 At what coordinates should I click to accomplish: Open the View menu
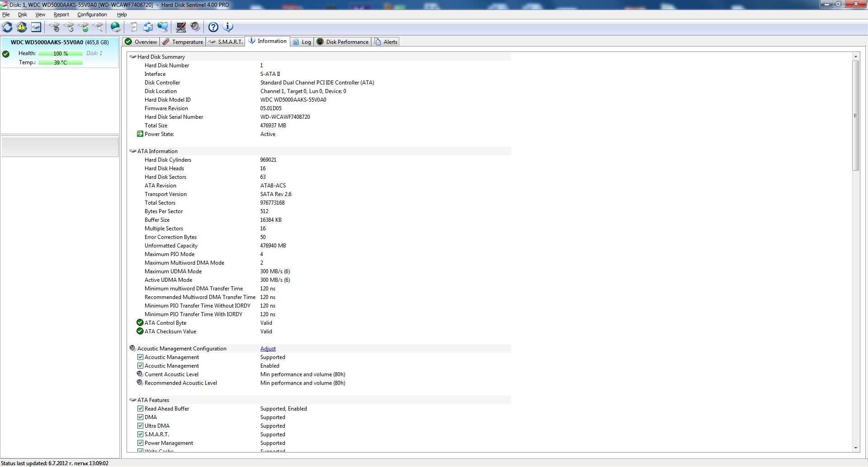(x=40, y=14)
